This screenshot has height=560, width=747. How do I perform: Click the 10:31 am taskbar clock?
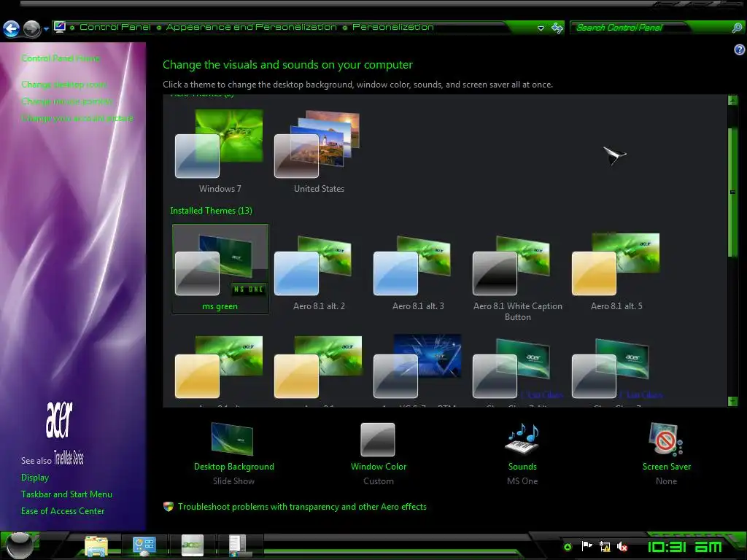pyautogui.click(x=685, y=547)
